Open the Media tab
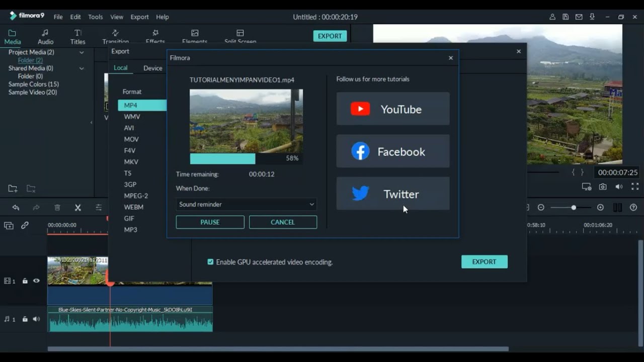Screen dimensions: 644x362 click(13, 37)
